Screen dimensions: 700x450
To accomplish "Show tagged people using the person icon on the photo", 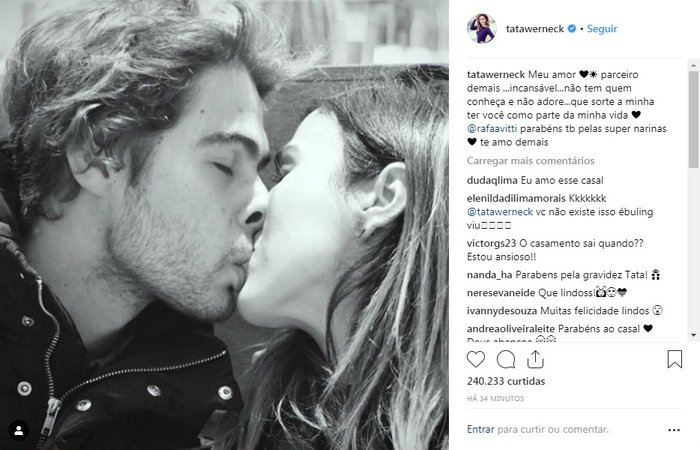I will (19, 431).
